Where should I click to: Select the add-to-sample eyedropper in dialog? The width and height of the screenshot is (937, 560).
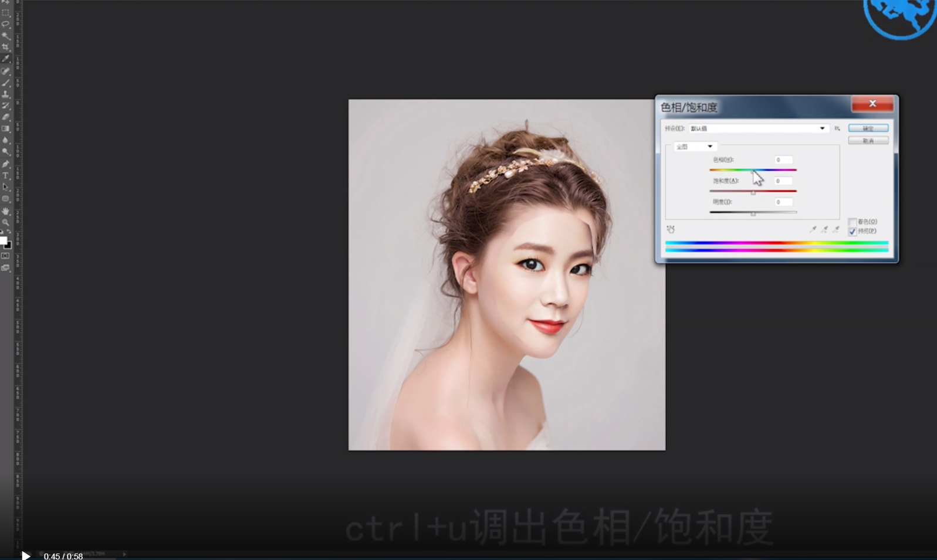coord(824,229)
